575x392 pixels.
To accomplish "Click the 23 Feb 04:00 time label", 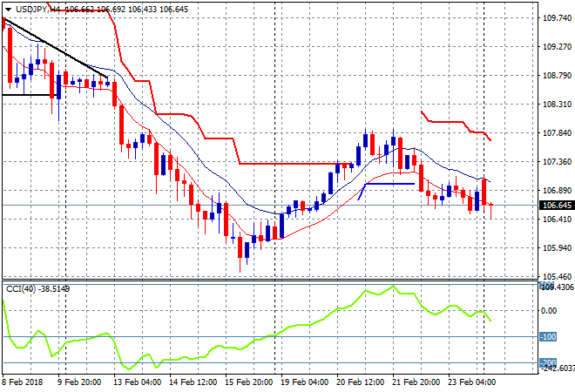I will tap(471, 382).
